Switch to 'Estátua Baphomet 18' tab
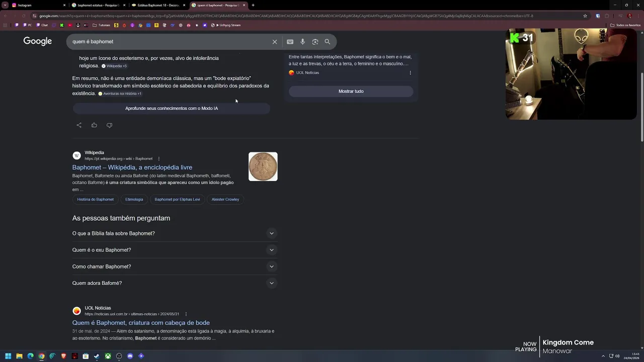 (x=158, y=5)
